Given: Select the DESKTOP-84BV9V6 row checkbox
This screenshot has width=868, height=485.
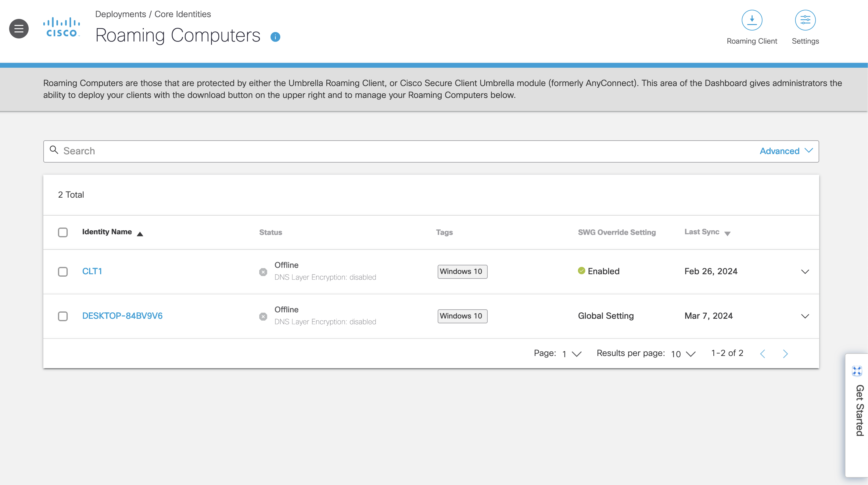Looking at the screenshot, I should coord(63,316).
